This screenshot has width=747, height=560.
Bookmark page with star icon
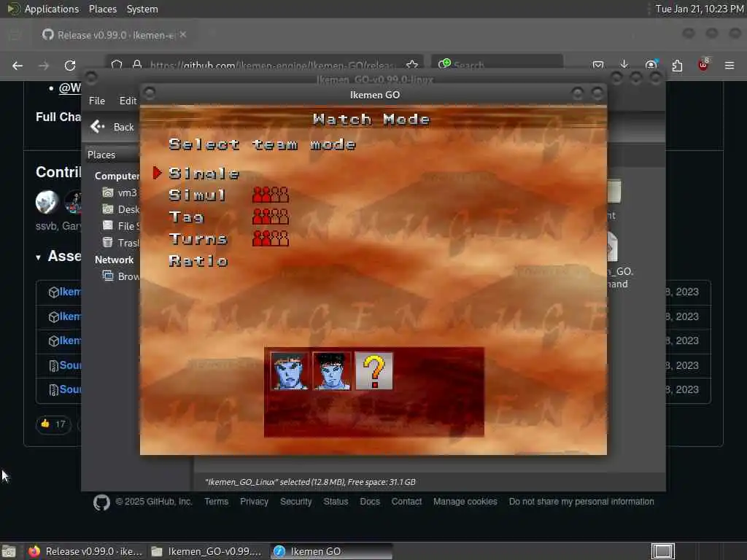[412, 65]
